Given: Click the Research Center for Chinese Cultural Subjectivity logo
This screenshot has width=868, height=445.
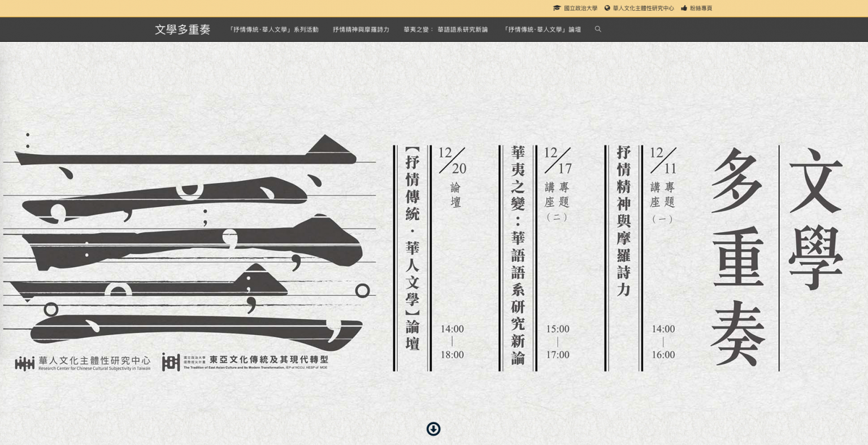Looking at the screenshot, I should tap(83, 363).
